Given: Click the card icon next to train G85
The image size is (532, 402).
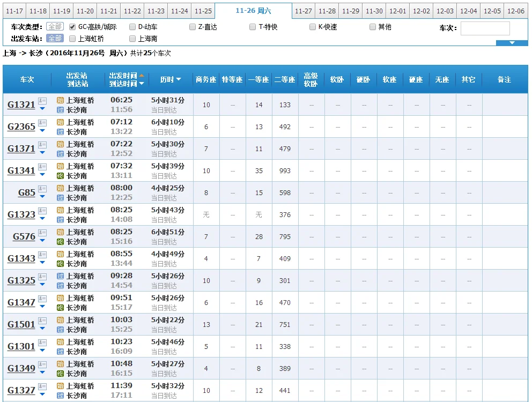Looking at the screenshot, I should [x=43, y=188].
